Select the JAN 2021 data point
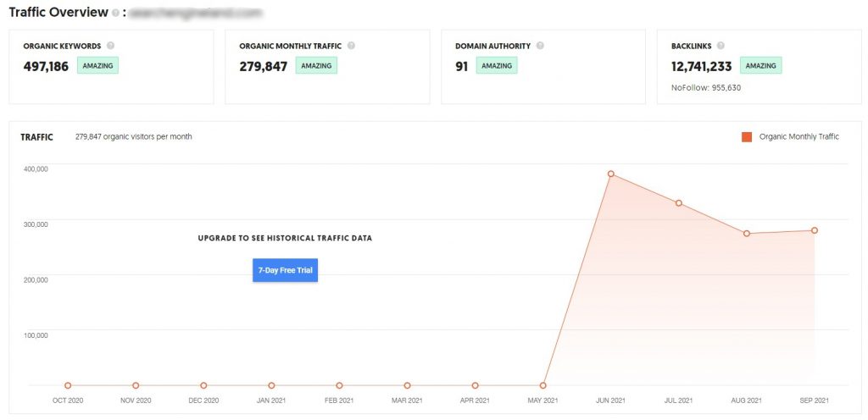The image size is (868, 420). 271,385
